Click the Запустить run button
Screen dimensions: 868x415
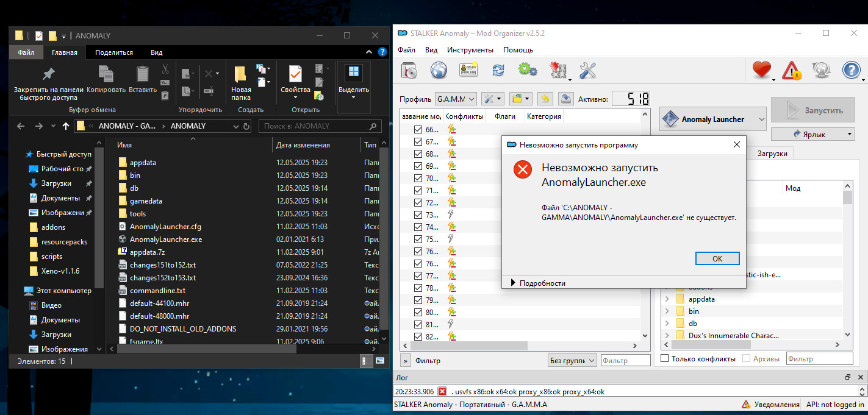[814, 110]
